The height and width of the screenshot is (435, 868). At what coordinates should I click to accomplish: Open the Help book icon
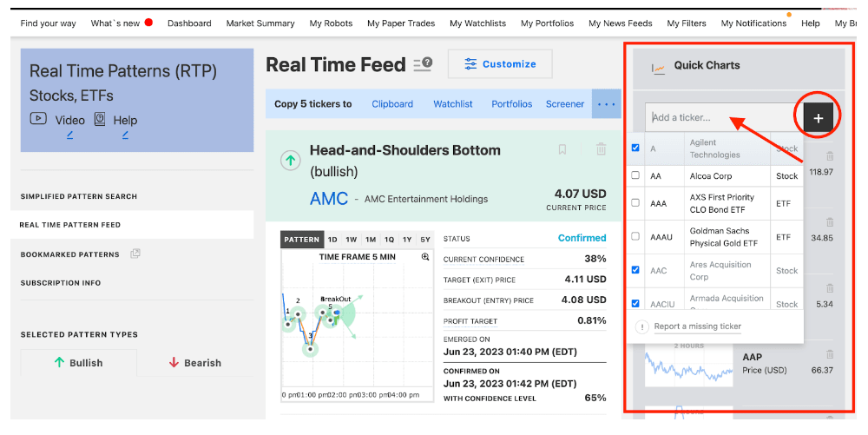click(100, 118)
